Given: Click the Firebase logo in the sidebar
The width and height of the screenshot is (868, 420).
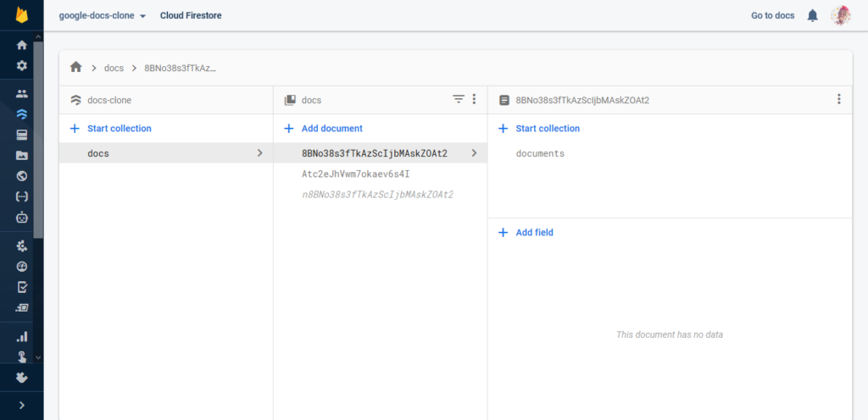Looking at the screenshot, I should click(x=22, y=15).
